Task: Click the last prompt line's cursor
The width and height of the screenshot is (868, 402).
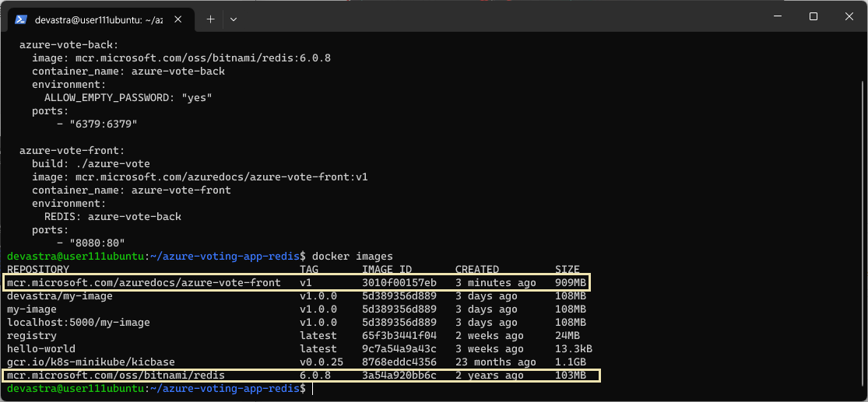Action: (313, 389)
